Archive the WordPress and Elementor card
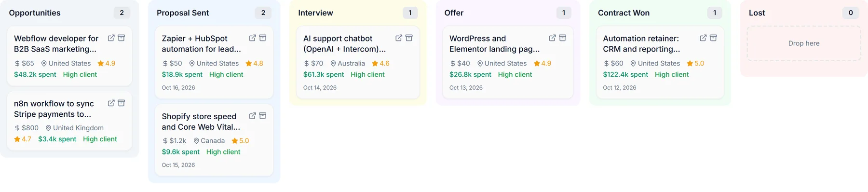The image size is (868, 192). tap(563, 38)
